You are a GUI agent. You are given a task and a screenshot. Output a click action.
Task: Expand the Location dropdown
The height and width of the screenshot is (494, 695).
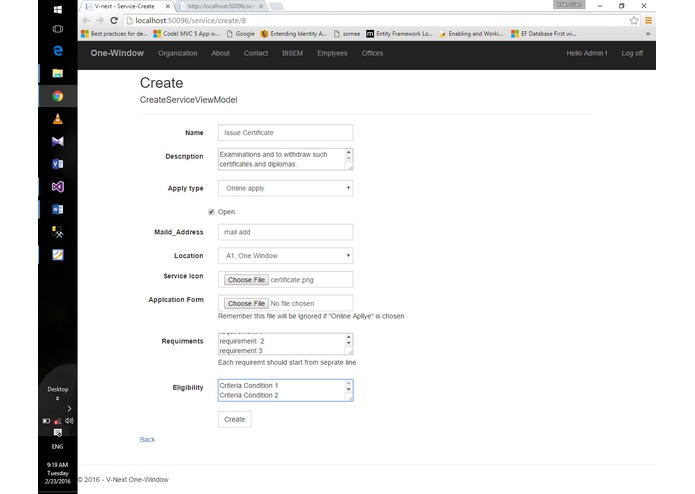(285, 256)
